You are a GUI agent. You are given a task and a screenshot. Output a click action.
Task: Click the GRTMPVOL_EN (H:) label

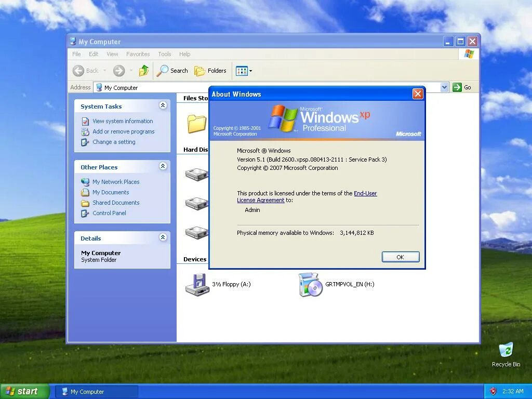point(350,284)
